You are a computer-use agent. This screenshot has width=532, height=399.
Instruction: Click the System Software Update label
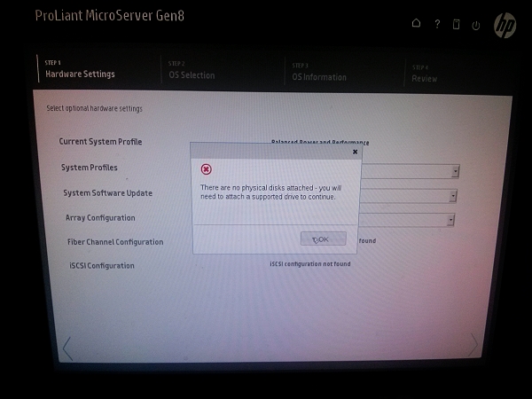[x=108, y=193]
